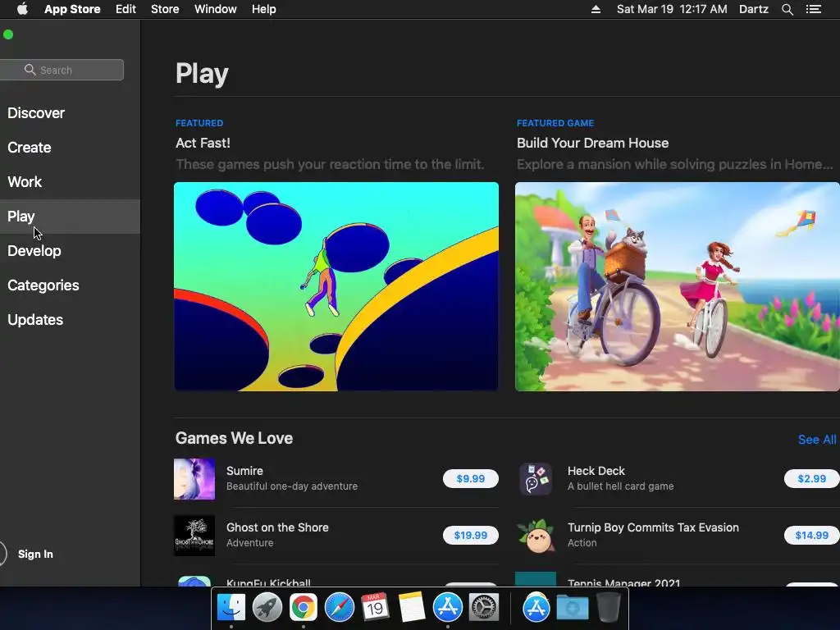Open the Categories section
This screenshot has height=630, width=840.
[x=43, y=285]
